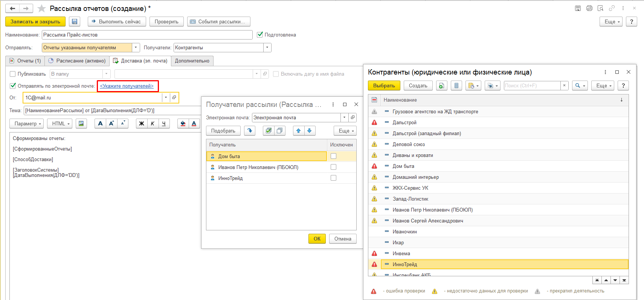This screenshot has height=300, width=644.
Task: Toggle the Подготовлена checkbox
Action: tap(260, 35)
